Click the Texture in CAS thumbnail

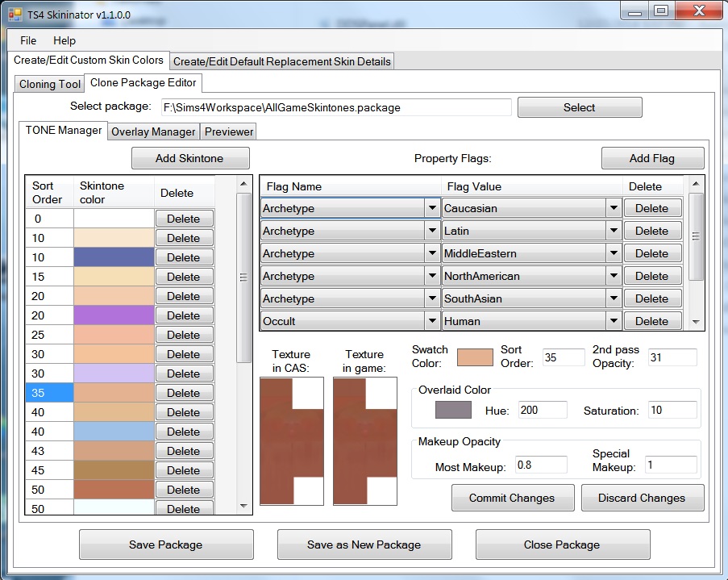tap(291, 440)
